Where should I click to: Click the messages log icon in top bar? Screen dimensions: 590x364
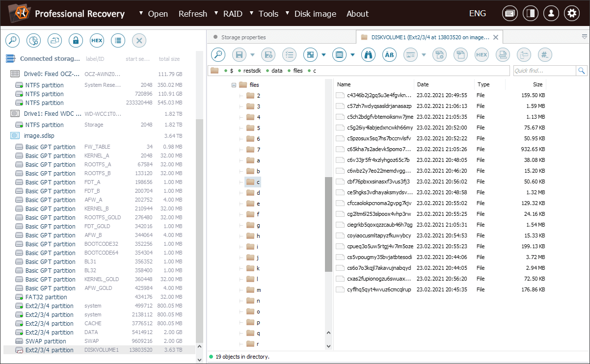click(510, 14)
